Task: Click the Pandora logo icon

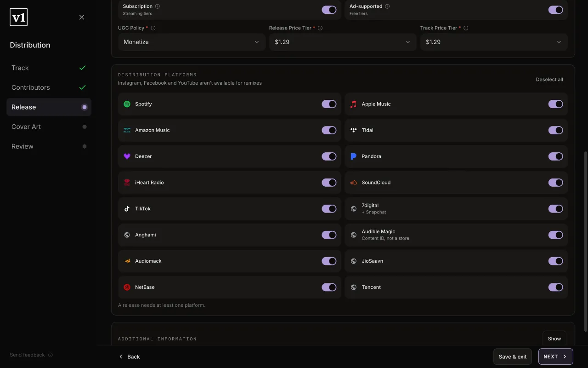Action: 353,156
